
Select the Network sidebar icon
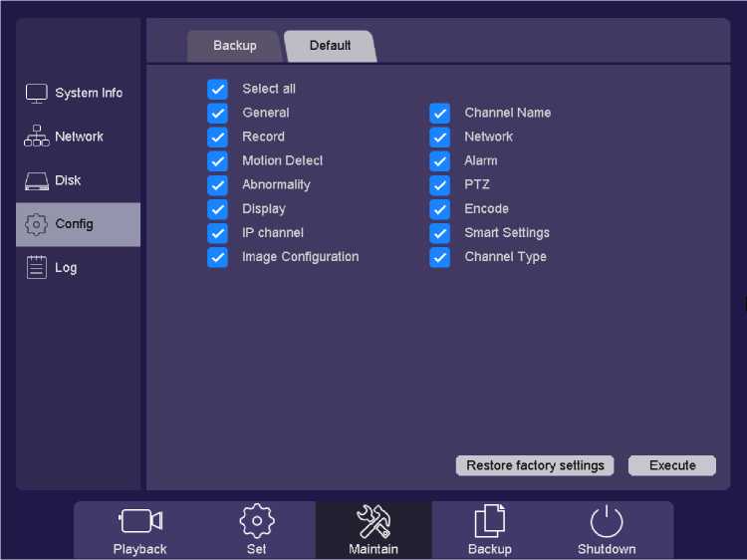37,137
